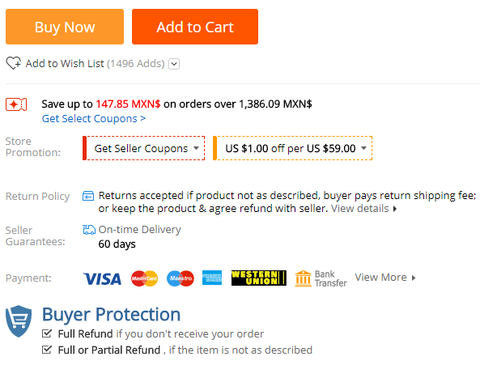This screenshot has height=369, width=480.
Task: Click the On-time Delivery truck icon
Action: click(89, 230)
